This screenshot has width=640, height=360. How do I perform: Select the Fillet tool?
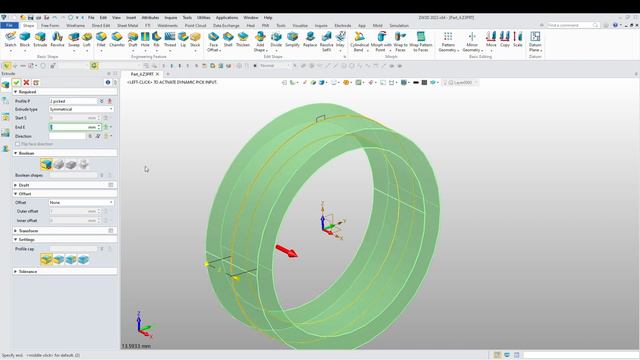click(x=101, y=40)
